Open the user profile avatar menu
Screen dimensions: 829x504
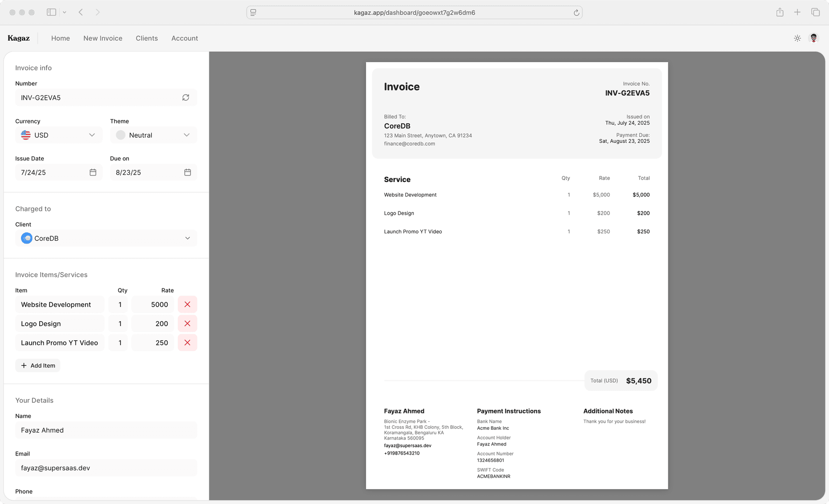point(814,38)
